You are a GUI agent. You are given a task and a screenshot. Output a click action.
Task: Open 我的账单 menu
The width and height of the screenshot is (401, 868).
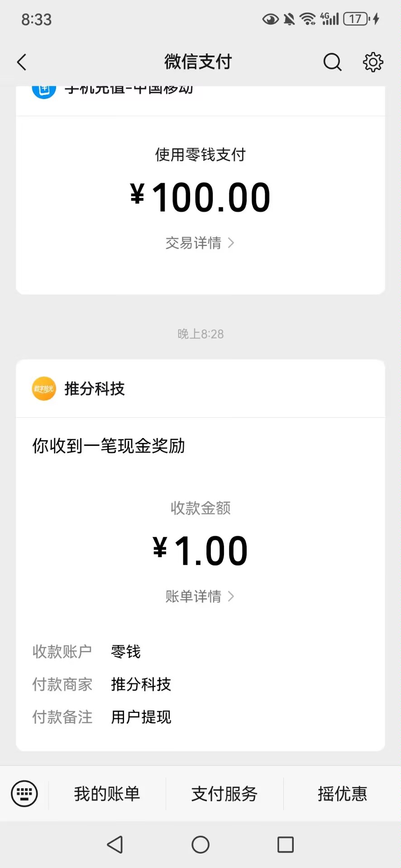tap(107, 794)
